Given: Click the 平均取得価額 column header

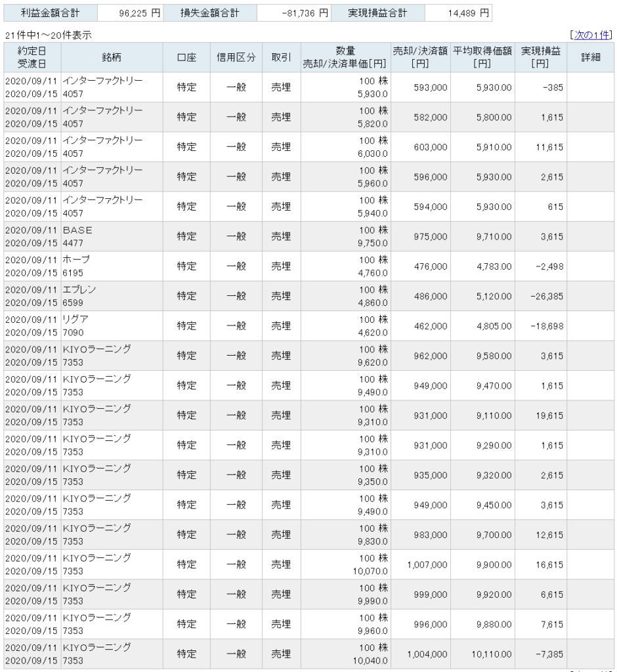Looking at the screenshot, I should [482, 58].
